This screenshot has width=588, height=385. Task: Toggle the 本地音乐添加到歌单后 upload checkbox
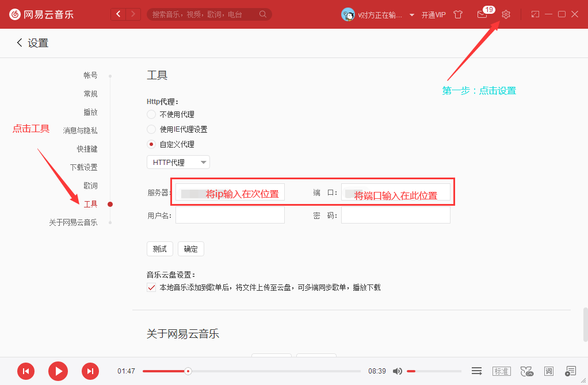click(x=151, y=287)
